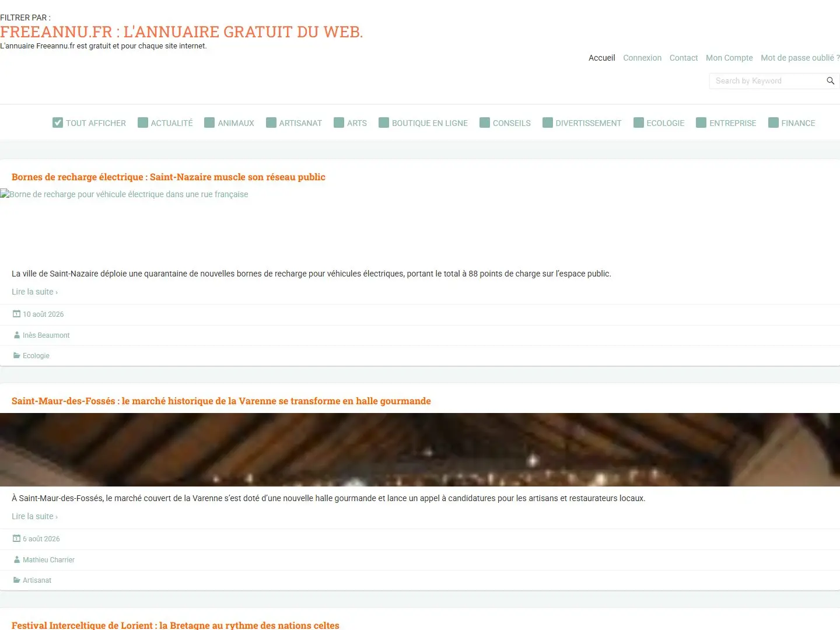Screen dimensions: 840x630
Task: Open author Inès Beaumont's page
Action: click(46, 335)
